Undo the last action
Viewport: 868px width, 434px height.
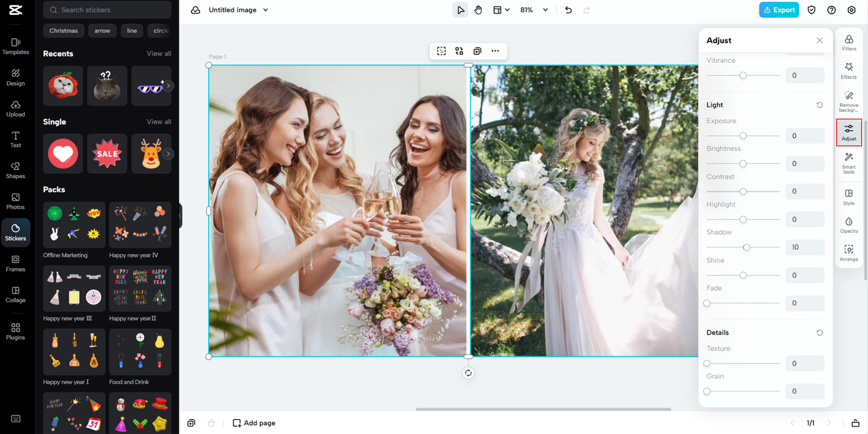568,10
